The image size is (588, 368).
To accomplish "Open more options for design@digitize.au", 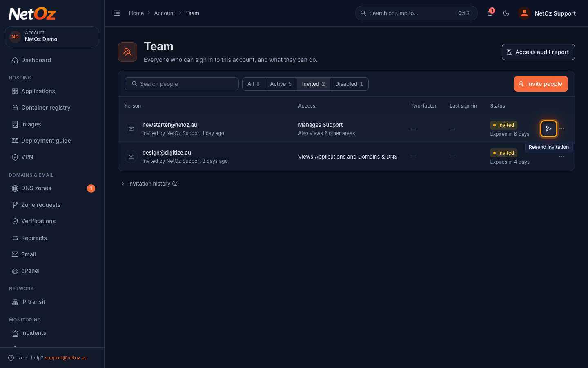I will (x=562, y=157).
